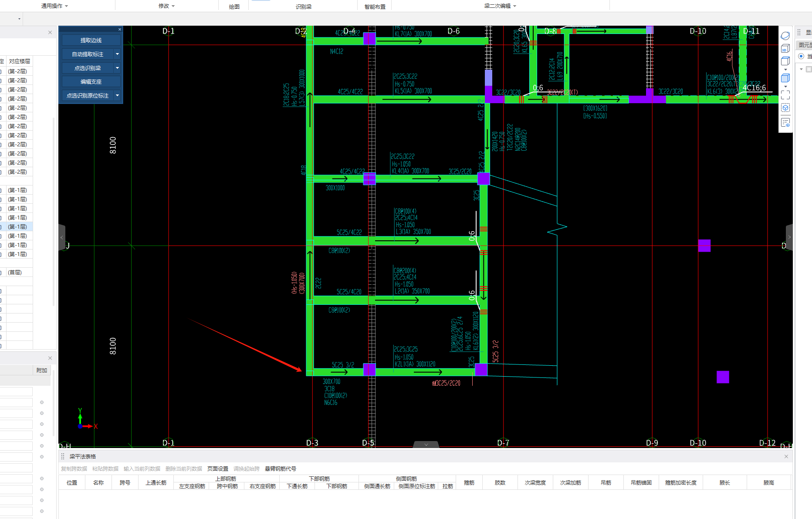
Task: Click 调换起始跨 in the beam table toolbar
Action: click(247, 468)
